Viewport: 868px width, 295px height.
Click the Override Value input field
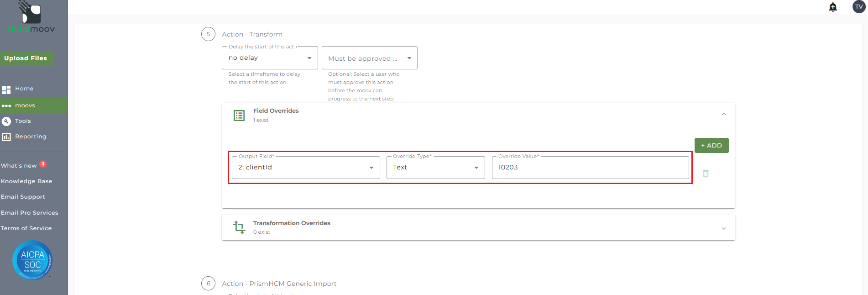point(590,168)
